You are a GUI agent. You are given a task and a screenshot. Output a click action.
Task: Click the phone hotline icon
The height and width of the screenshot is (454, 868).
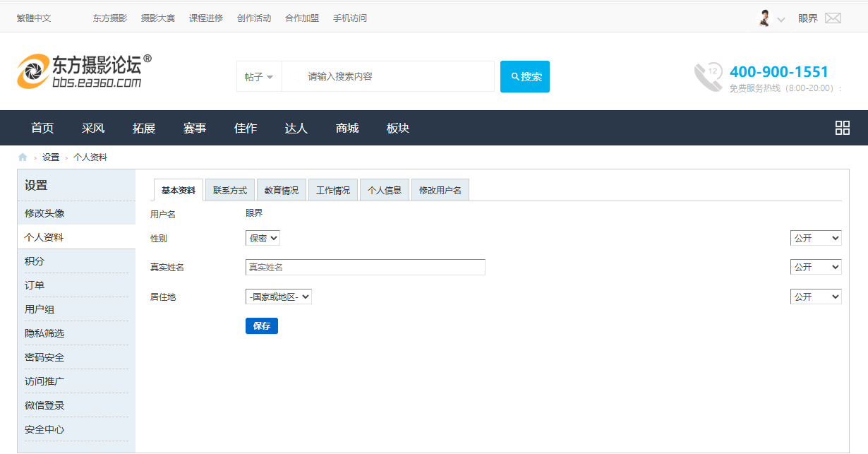[x=708, y=77]
